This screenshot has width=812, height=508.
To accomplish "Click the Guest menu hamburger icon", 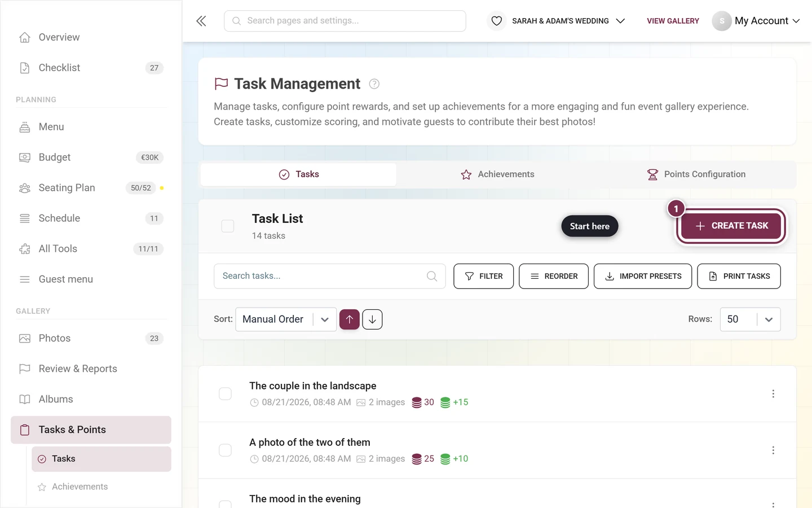I will tap(25, 279).
